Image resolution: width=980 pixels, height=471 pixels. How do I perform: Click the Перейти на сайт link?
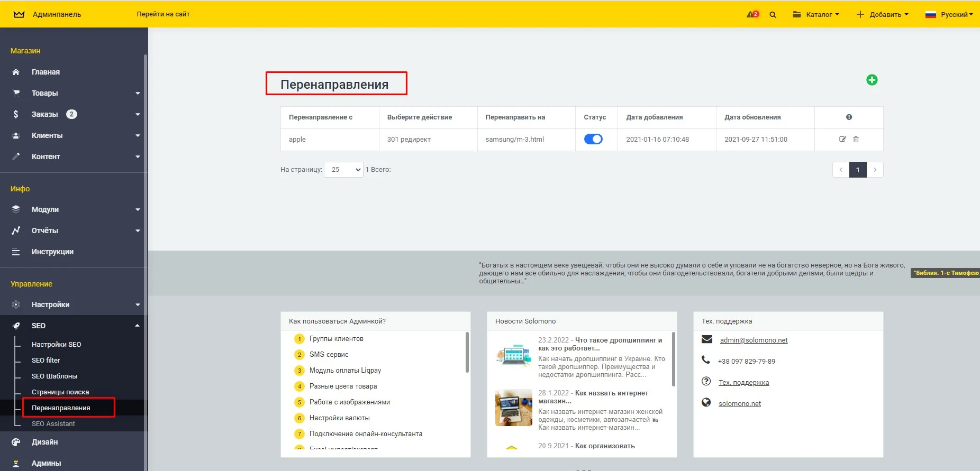coord(163,14)
